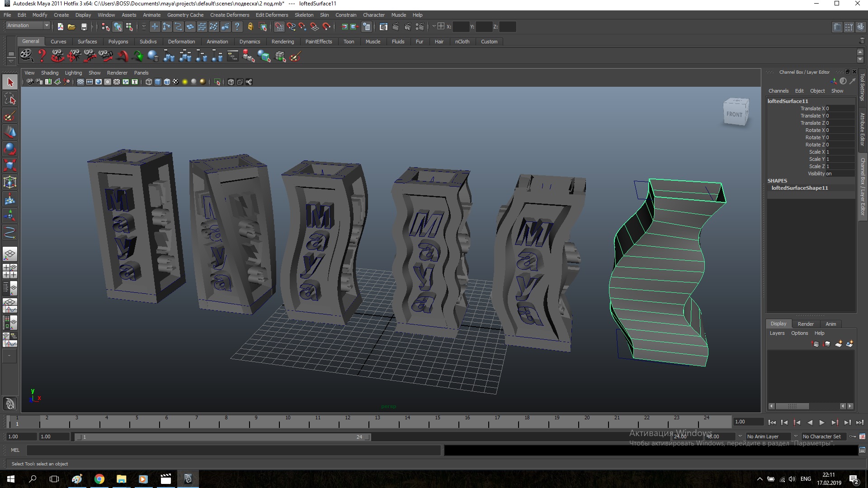Viewport: 868px width, 488px height.
Task: Click the time range slider bar
Action: pos(223,437)
